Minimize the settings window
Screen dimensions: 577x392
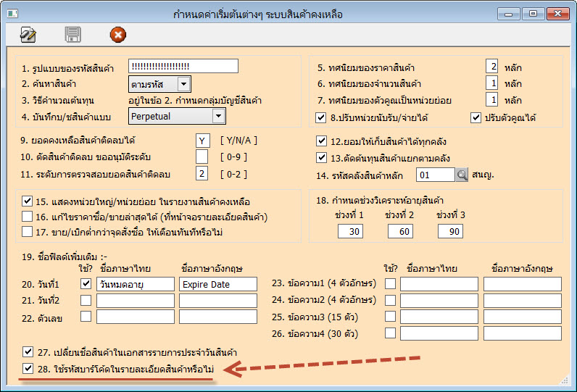pos(509,14)
